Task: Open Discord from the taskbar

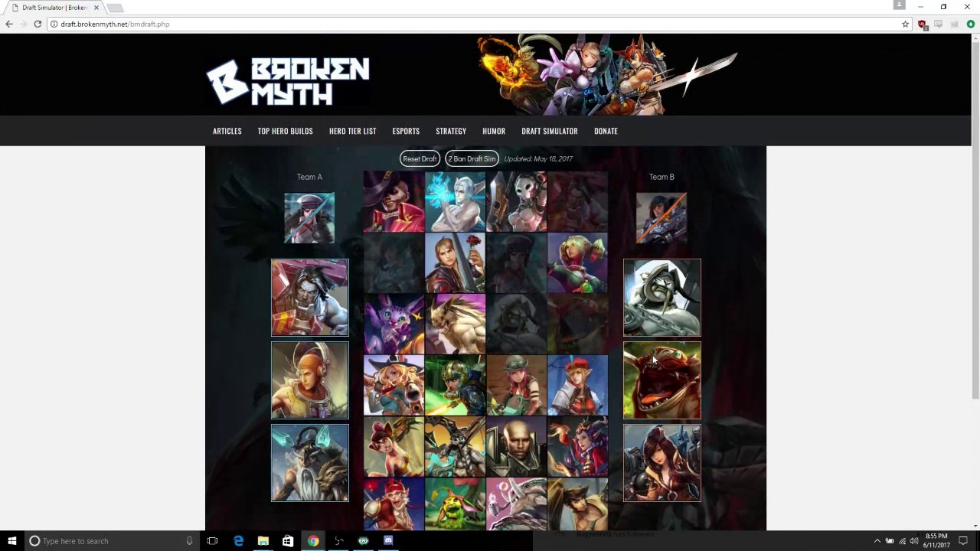Action: point(388,540)
